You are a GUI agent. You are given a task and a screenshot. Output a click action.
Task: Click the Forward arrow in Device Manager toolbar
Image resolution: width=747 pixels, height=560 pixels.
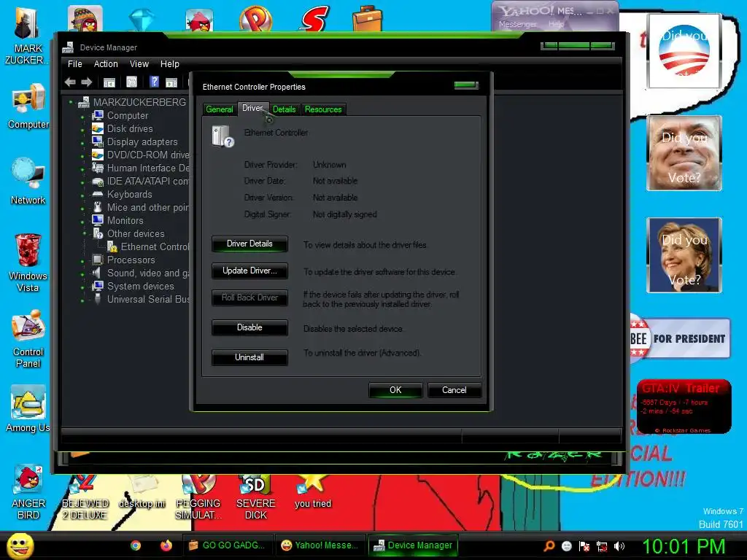click(86, 82)
